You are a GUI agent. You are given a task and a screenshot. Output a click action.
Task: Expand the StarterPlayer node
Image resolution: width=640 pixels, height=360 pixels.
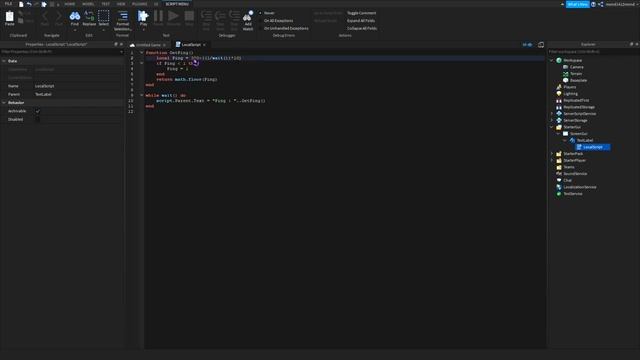pyautogui.click(x=552, y=160)
